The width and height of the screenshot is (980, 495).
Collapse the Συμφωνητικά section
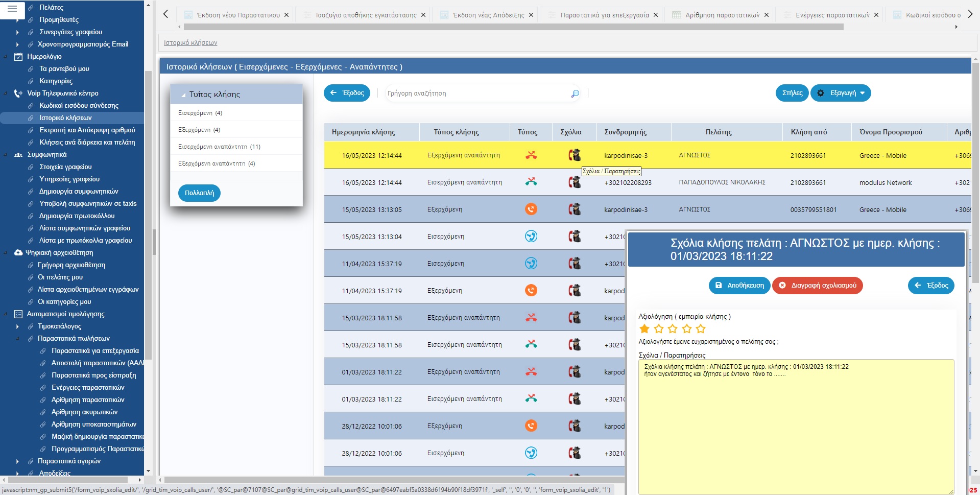tap(6, 155)
